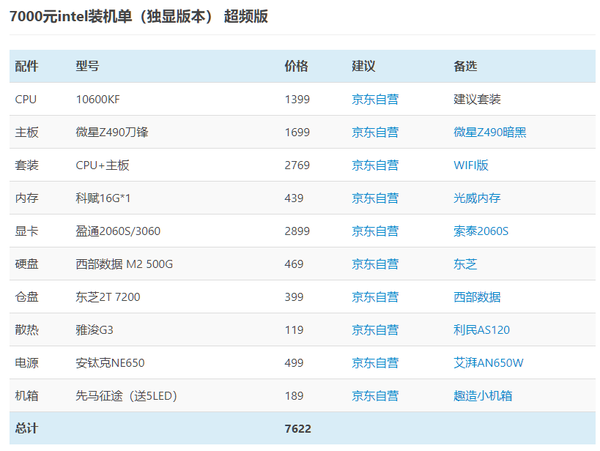The height and width of the screenshot is (451, 600).
Task: Click the 显卡 row label
Action: [x=26, y=231]
